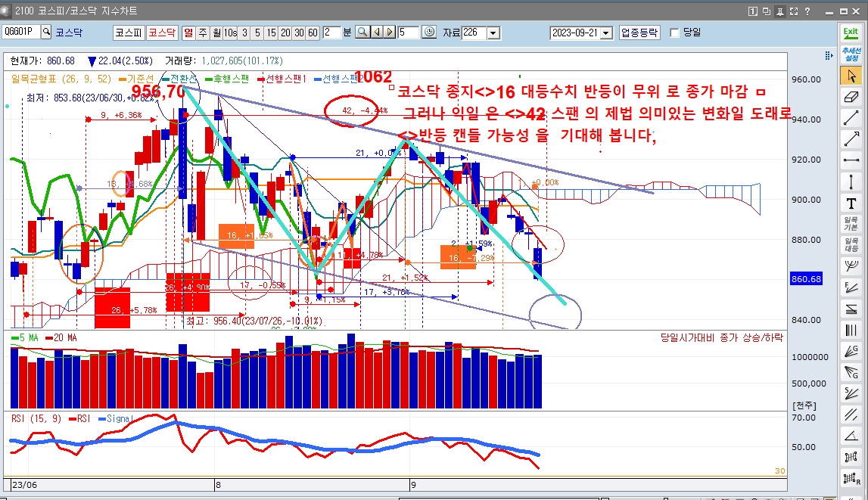Click the right arrow next to the search magnifier
868x500 pixels.
[x=390, y=31]
